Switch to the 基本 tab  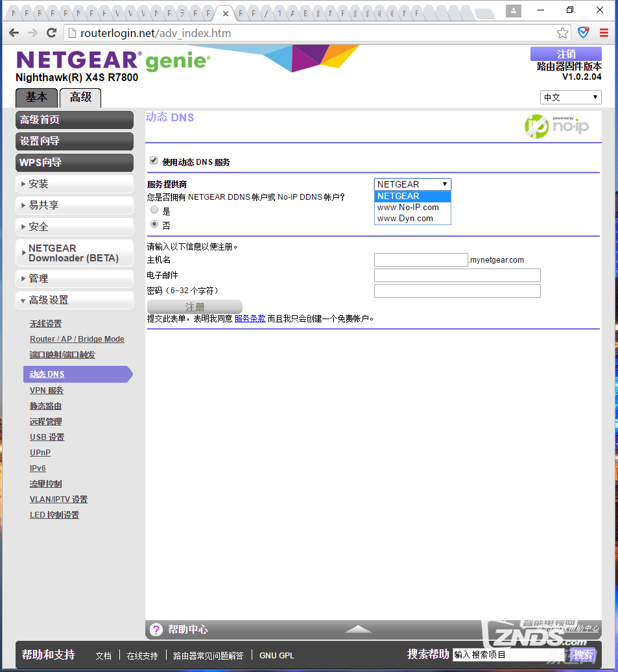tap(36, 98)
